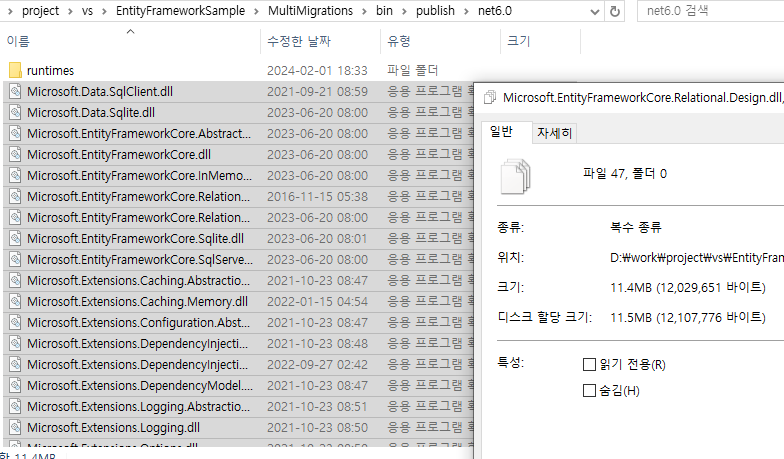The height and width of the screenshot is (459, 784).
Task: Expand chevron between vs and EntityFrameworkSample
Action: [104, 11]
